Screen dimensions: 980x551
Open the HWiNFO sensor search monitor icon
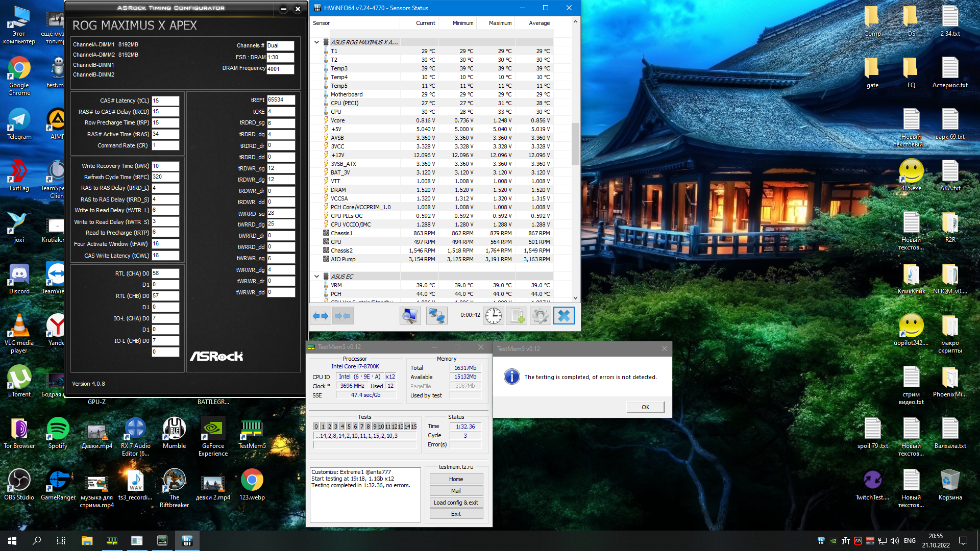410,316
